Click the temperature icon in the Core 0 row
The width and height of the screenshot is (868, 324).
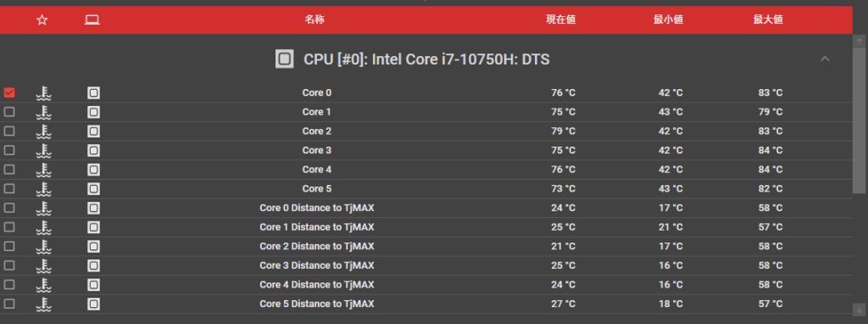pyautogui.click(x=44, y=93)
